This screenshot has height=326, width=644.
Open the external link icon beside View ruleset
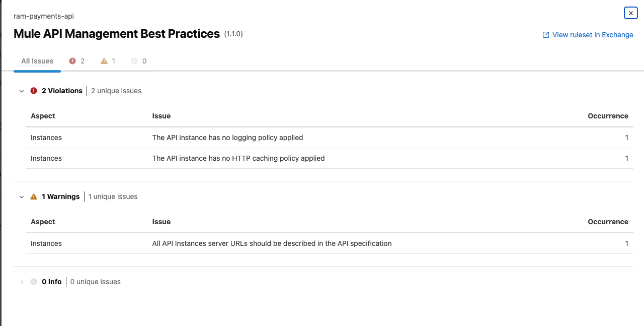tap(546, 35)
